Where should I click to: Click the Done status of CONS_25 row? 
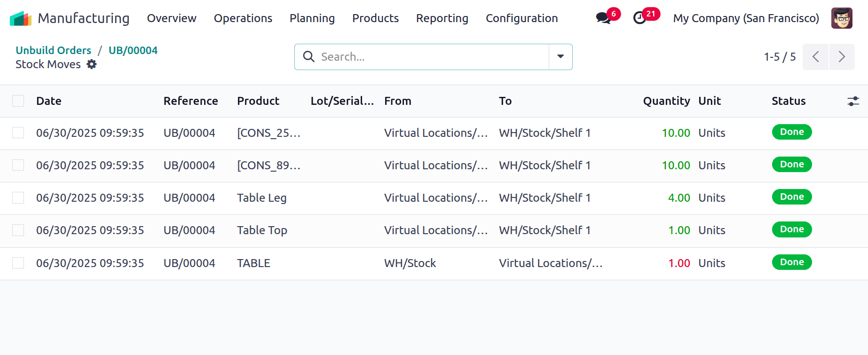click(792, 132)
